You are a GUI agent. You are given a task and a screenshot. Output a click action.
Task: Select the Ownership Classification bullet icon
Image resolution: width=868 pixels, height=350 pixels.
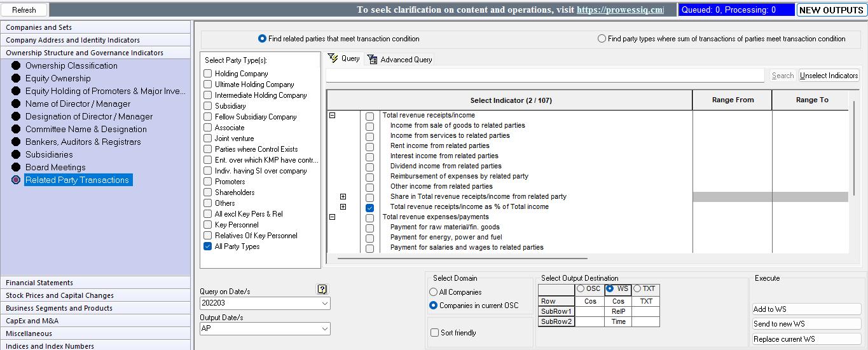16,65
